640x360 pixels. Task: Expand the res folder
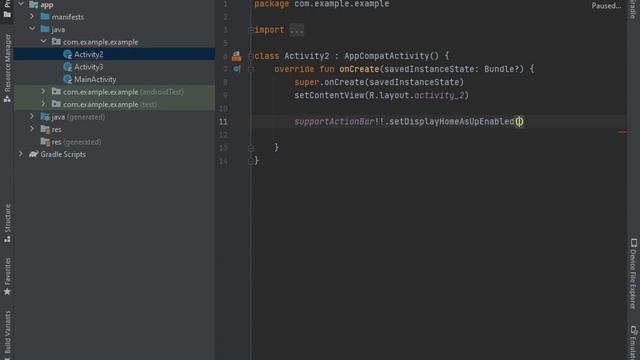pos(32,129)
